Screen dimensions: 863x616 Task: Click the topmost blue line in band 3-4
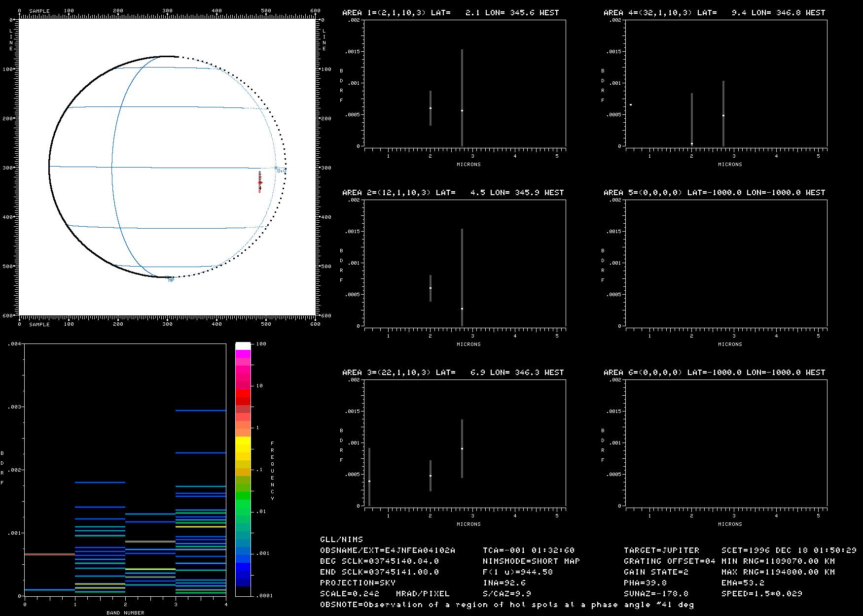tap(201, 410)
